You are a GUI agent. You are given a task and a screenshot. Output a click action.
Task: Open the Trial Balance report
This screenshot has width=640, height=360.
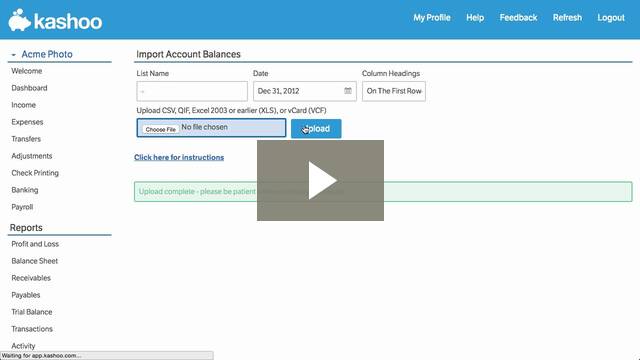click(x=32, y=312)
